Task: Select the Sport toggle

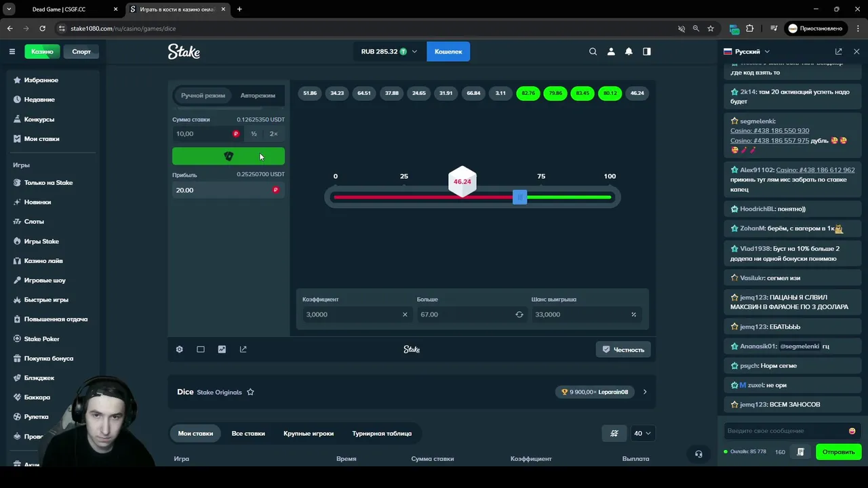Action: tap(81, 52)
